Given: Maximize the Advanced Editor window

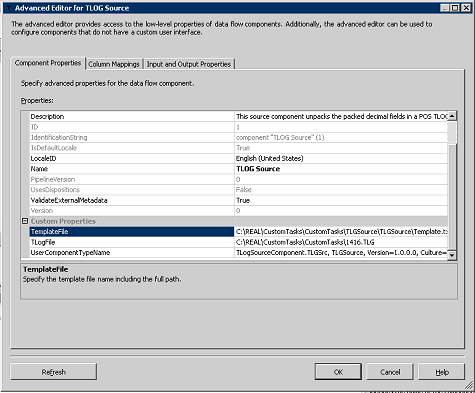Looking at the screenshot, I should (455, 8).
